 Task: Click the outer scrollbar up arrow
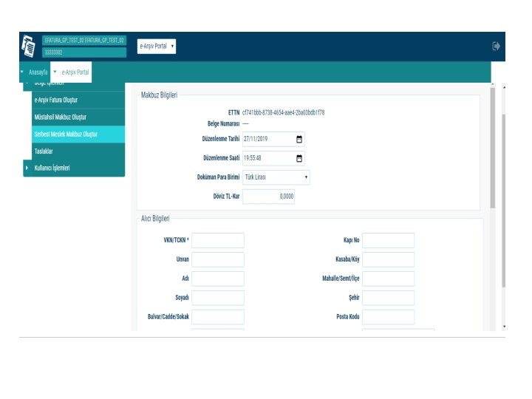click(504, 87)
